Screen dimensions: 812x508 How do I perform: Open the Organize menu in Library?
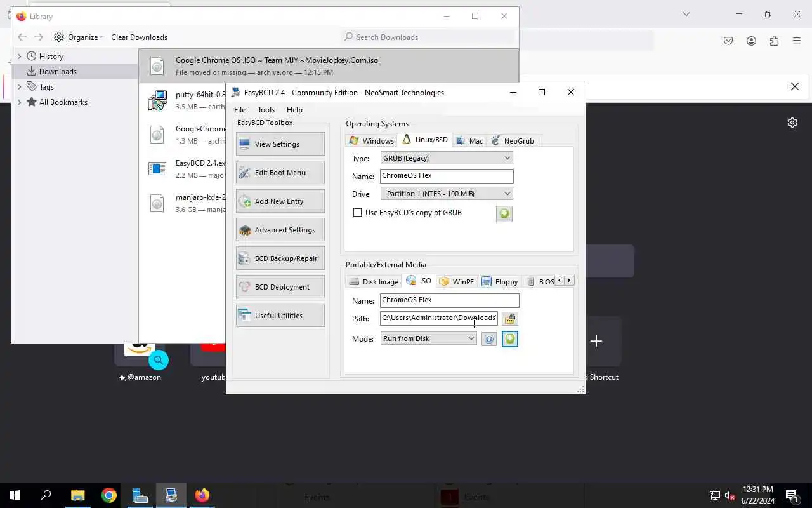coord(79,37)
